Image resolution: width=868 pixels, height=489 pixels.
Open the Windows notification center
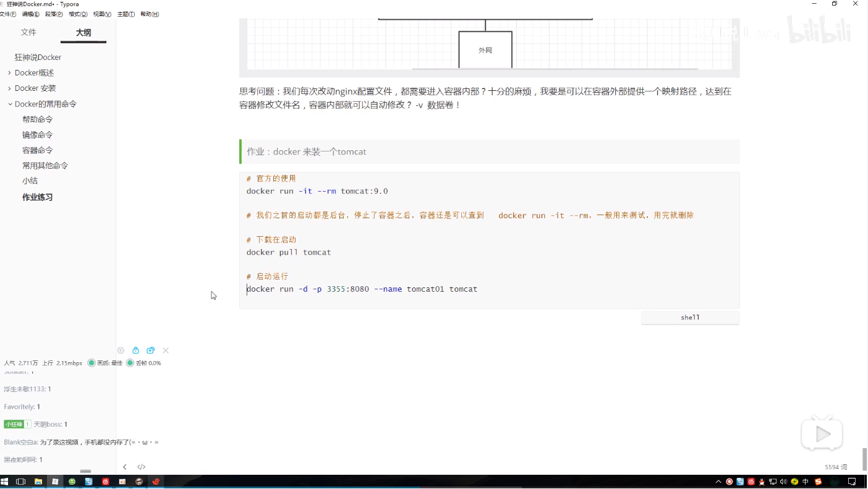(x=852, y=482)
